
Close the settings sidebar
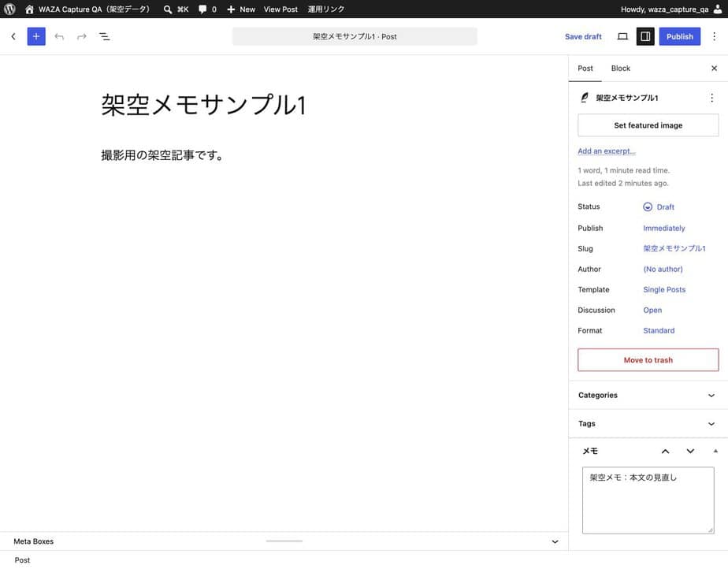714,69
